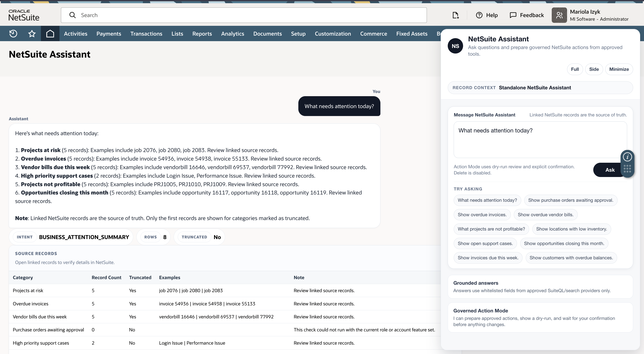This screenshot has width=644, height=354.
Task: Click the Governed Action Mode card
Action: (540, 318)
